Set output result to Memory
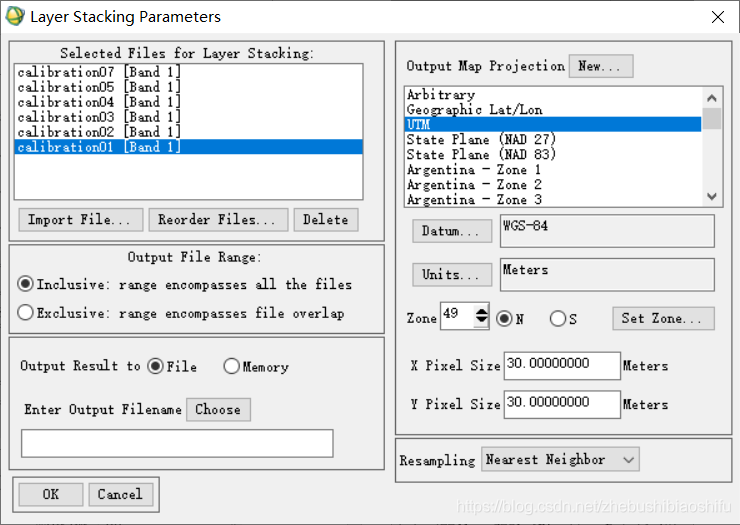 (231, 366)
